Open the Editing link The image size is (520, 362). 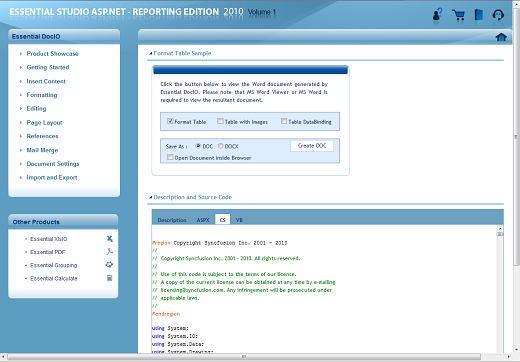tap(36, 109)
